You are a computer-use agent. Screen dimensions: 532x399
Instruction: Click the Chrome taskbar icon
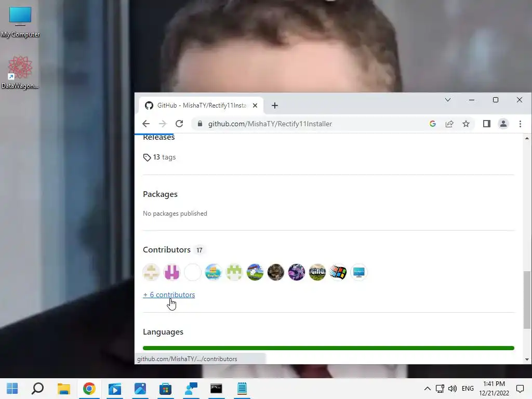click(x=89, y=389)
